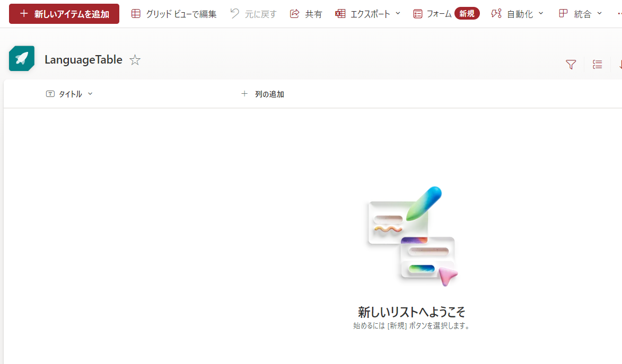Click the form icon beside フォーム
The width and height of the screenshot is (622, 364).
[418, 14]
